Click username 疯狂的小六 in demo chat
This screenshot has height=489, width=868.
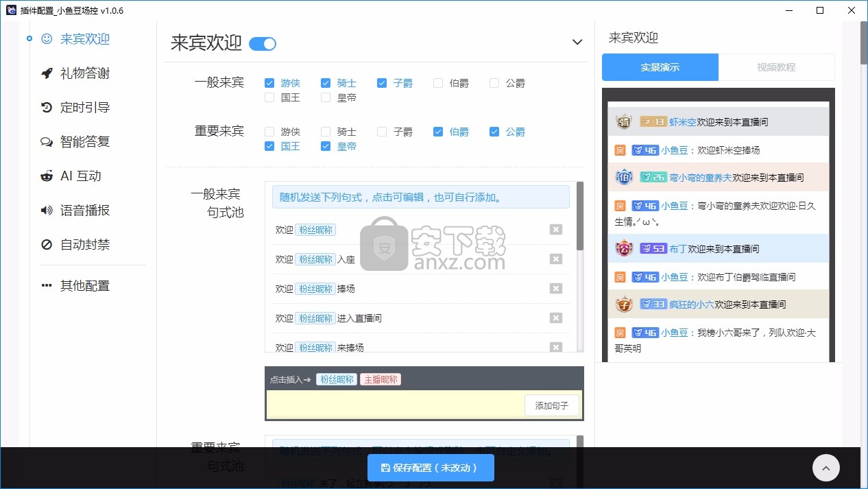click(691, 305)
